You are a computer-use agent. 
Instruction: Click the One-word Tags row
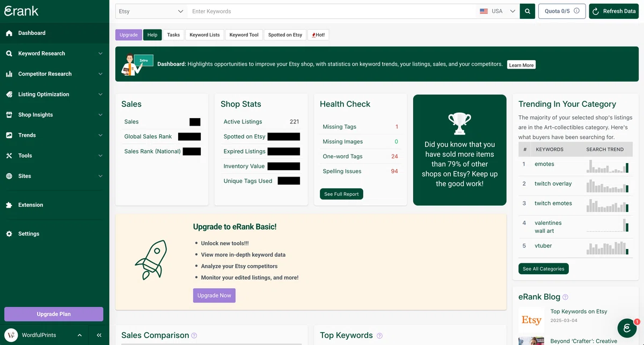tap(361, 157)
